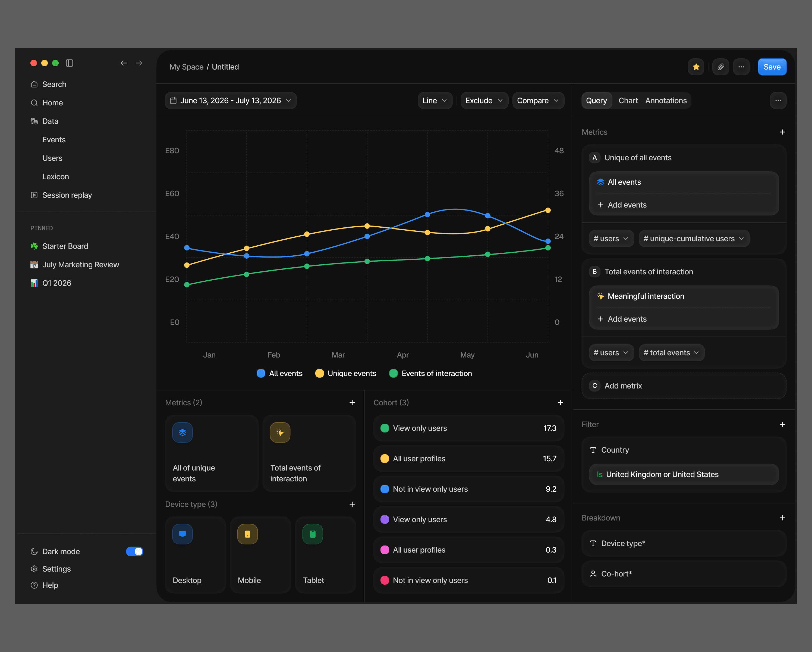
Task: Switch to the Annotations tab
Action: point(666,101)
